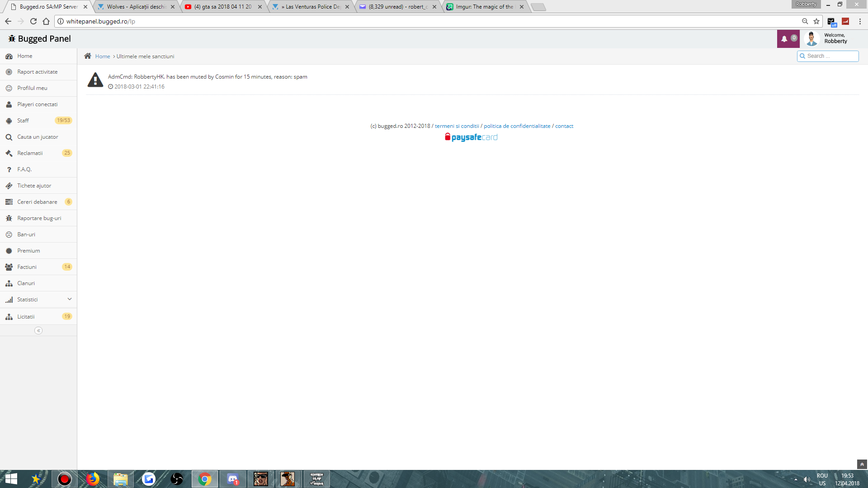Click the home icon in breadcrumb
The width and height of the screenshot is (868, 488).
88,56
